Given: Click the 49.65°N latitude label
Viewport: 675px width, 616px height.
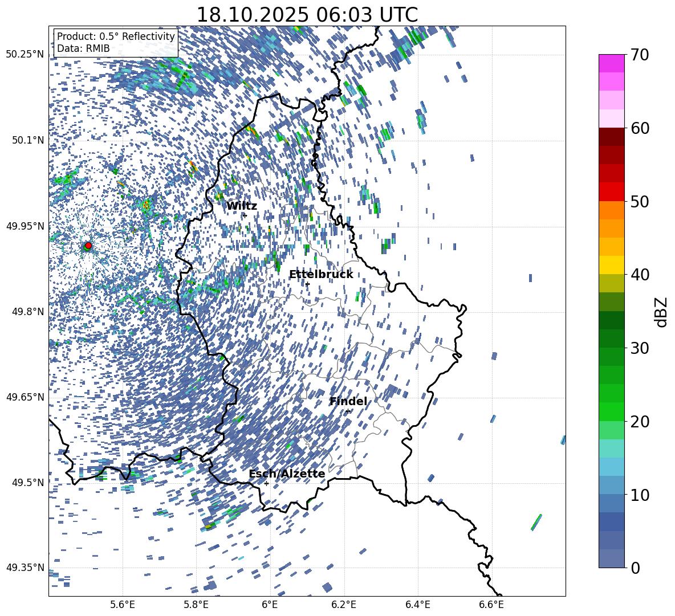Looking at the screenshot, I should tap(25, 397).
